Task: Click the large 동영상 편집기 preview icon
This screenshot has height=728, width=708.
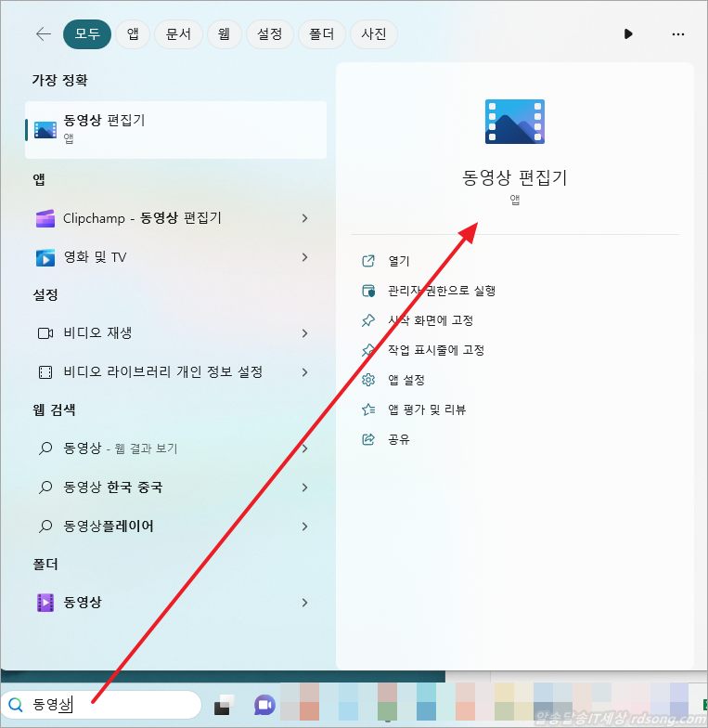Action: tap(514, 122)
